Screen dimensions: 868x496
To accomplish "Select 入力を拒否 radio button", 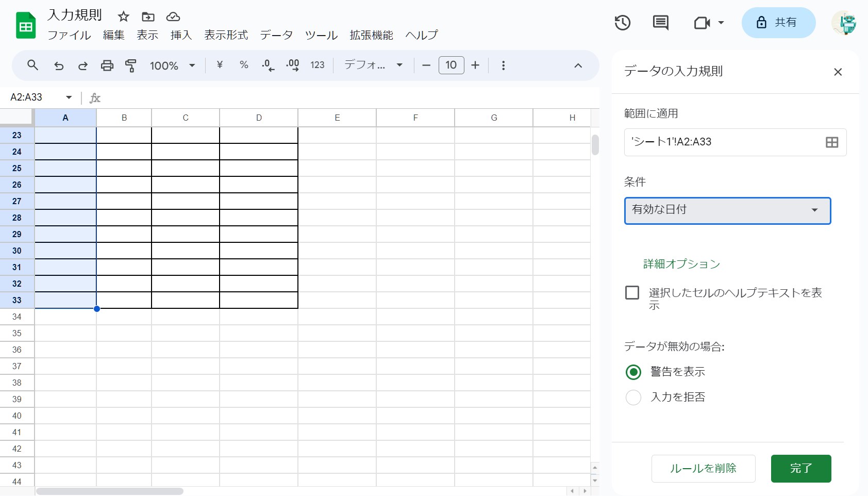I will (x=633, y=397).
